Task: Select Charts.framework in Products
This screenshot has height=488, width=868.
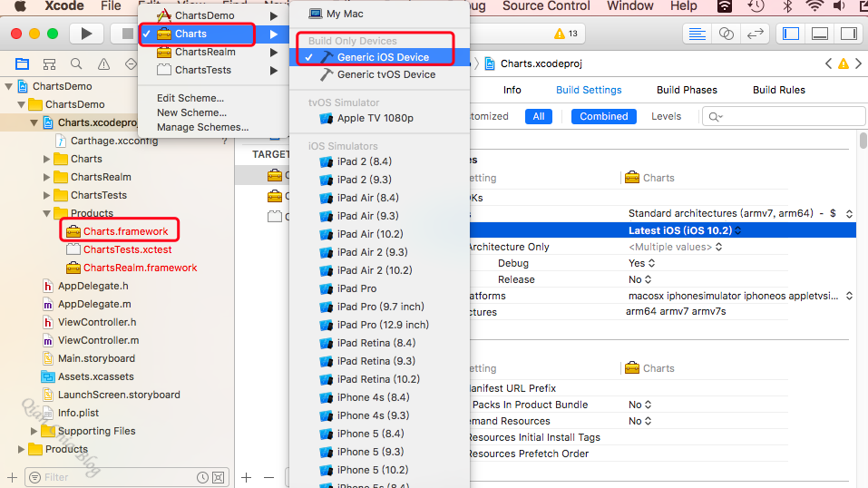Action: [126, 231]
